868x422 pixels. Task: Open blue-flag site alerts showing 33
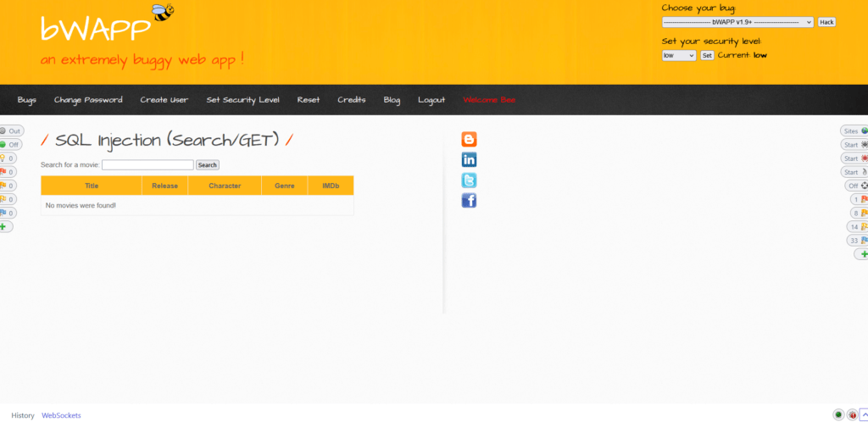[x=857, y=240]
